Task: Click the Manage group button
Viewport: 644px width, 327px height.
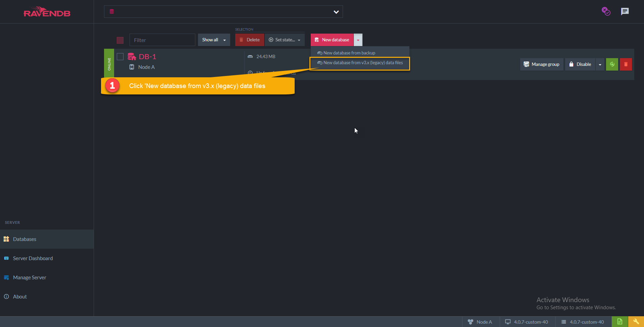Action: coord(542,64)
